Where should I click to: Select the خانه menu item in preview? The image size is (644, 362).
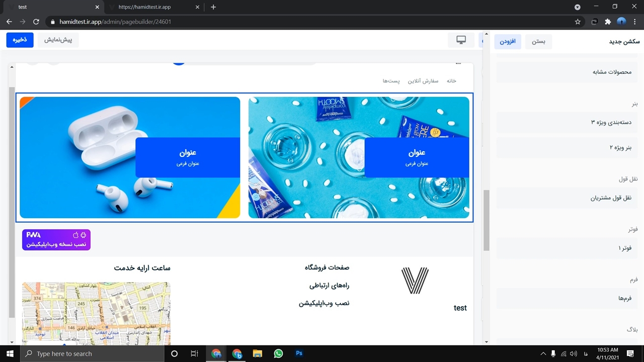pos(451,81)
